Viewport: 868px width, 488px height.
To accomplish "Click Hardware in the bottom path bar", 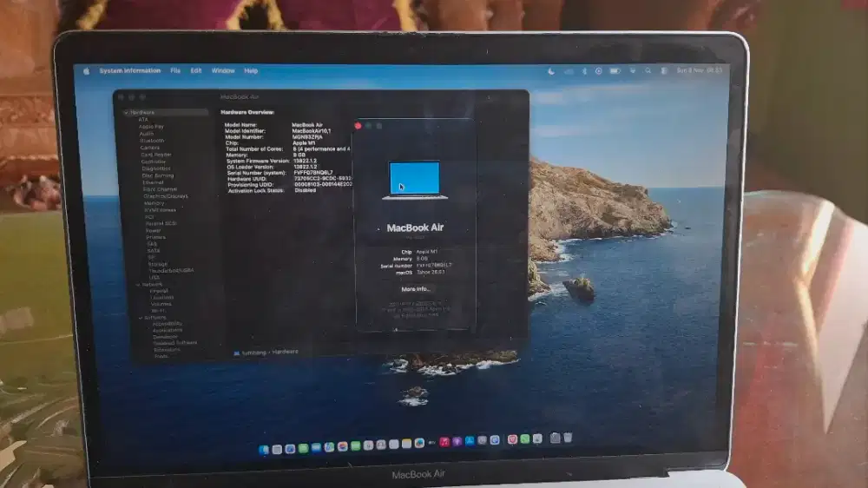I will [285, 352].
